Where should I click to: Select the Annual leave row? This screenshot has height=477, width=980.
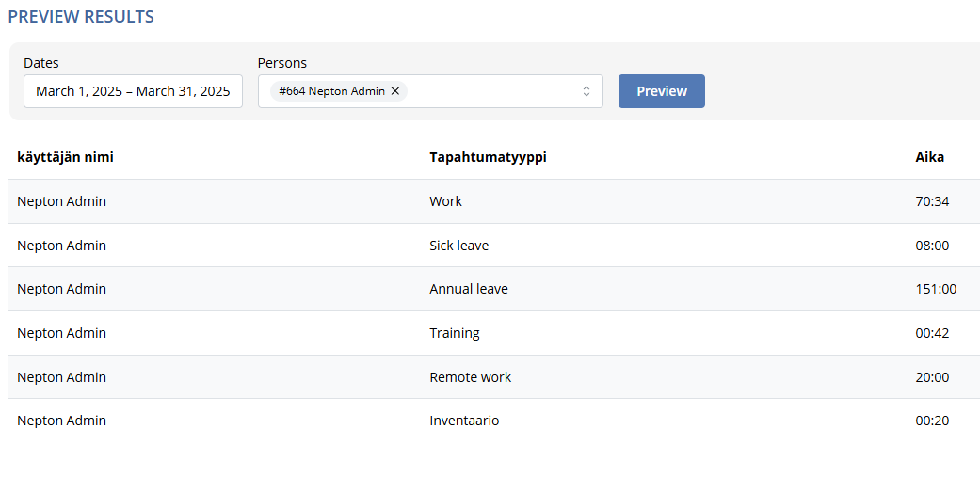click(493, 289)
